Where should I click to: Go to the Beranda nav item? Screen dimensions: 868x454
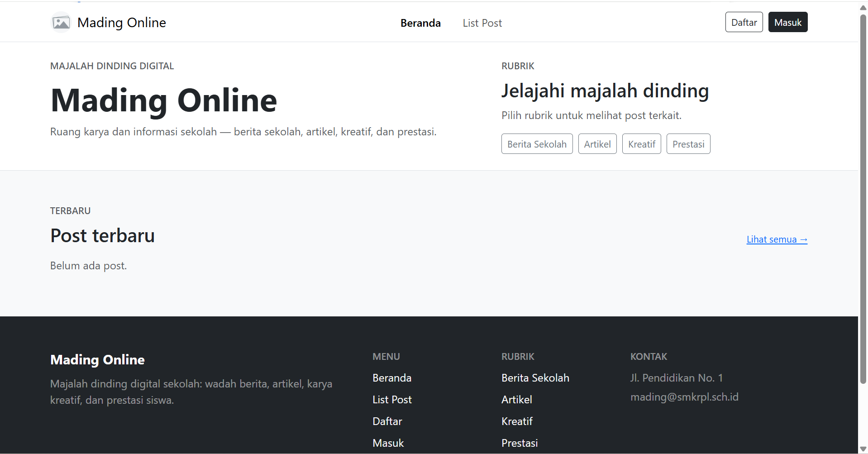(420, 23)
